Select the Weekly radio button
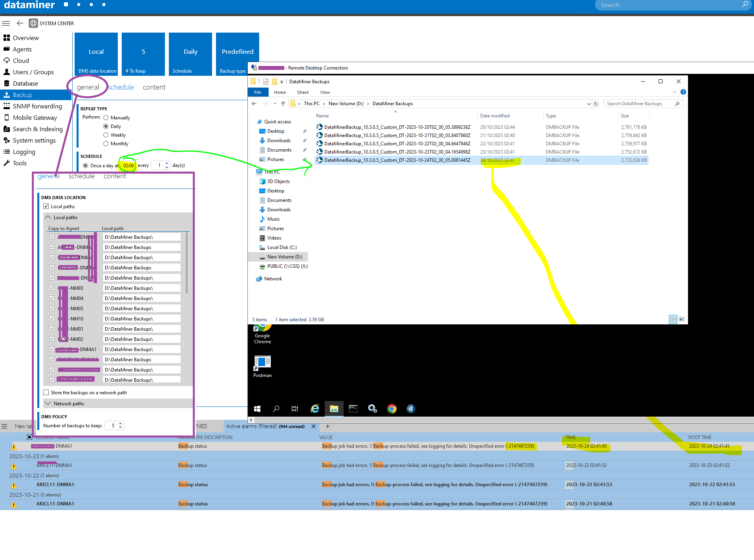Screen dimensions: 754x560 coord(106,135)
